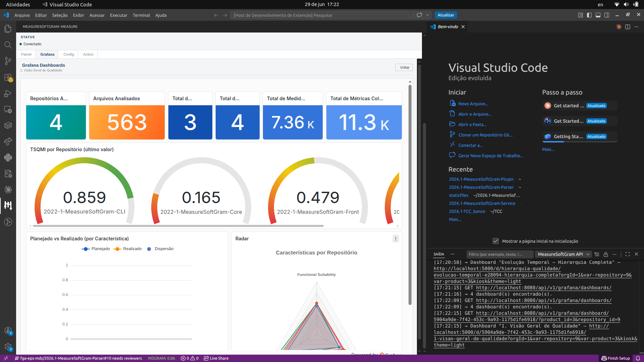The width and height of the screenshot is (644, 362).
Task: Toggle the Realizado series in chart legend
Action: (x=127, y=249)
